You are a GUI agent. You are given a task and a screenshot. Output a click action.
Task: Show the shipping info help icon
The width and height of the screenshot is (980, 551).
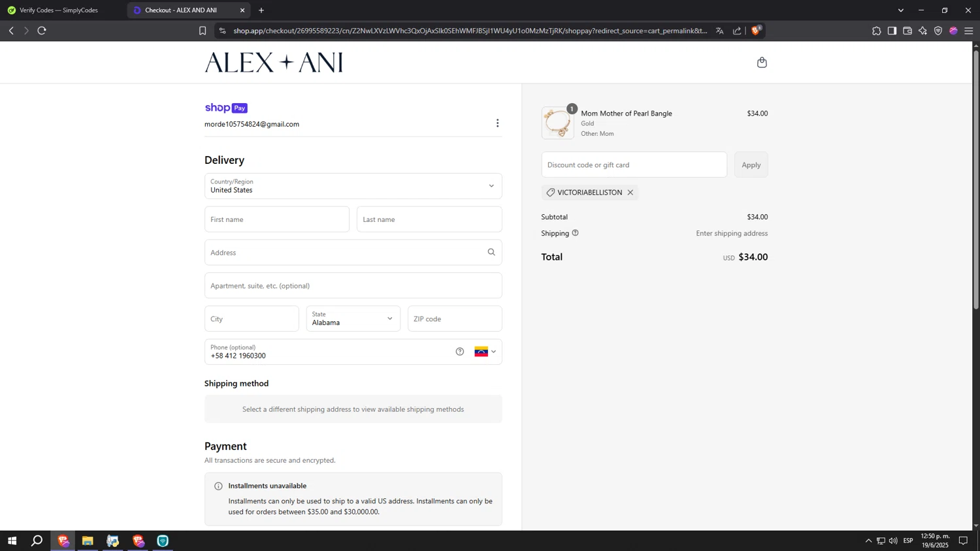575,233
